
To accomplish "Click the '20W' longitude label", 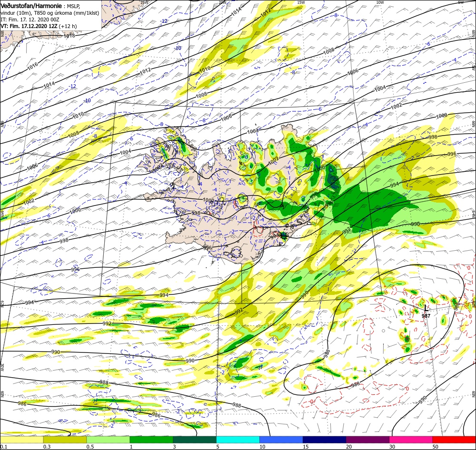I will pos(222,2).
